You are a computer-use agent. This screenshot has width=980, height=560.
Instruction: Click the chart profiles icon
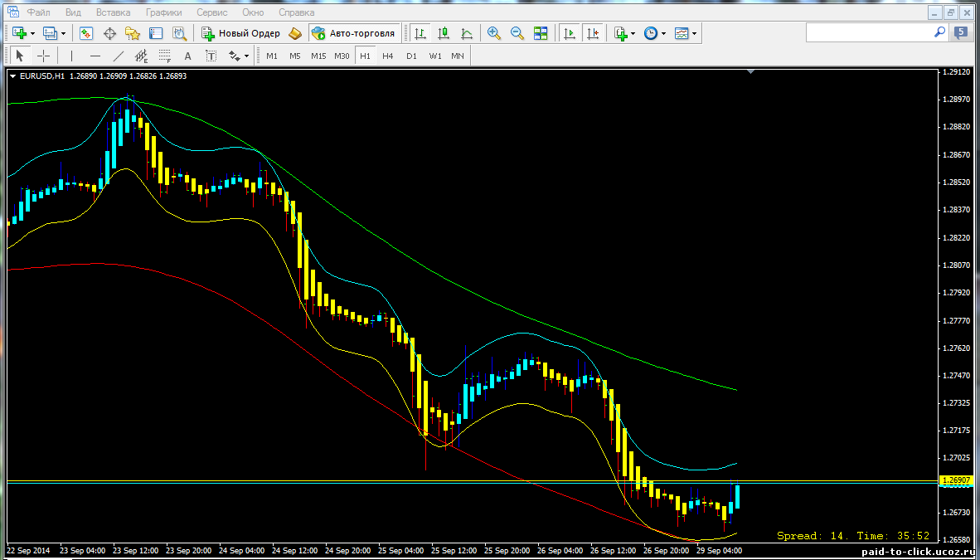click(x=50, y=33)
